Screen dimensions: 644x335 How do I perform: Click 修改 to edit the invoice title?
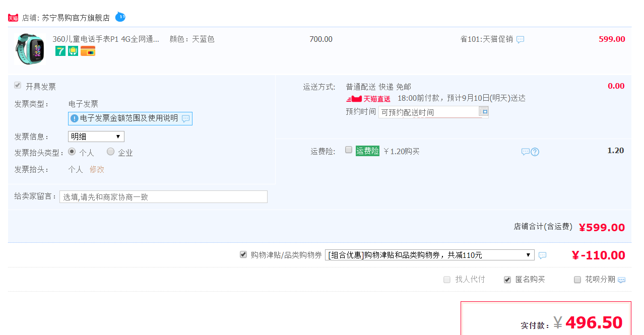click(x=97, y=169)
